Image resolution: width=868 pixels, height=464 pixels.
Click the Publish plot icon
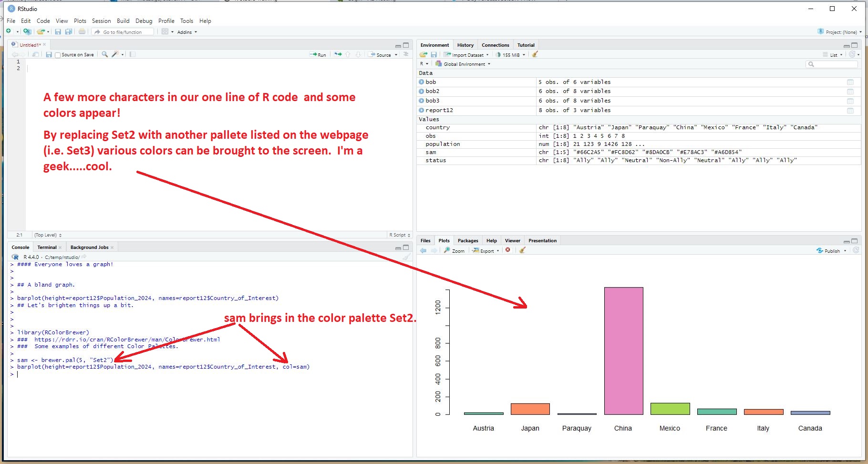(x=828, y=251)
